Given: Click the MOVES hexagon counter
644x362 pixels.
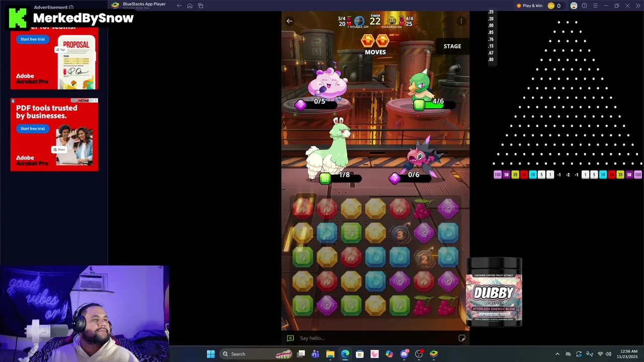Looking at the screenshot, I should (x=375, y=44).
